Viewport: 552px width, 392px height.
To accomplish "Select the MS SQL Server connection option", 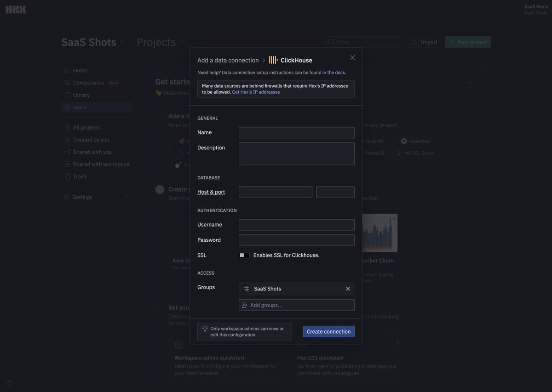I will click(x=415, y=153).
